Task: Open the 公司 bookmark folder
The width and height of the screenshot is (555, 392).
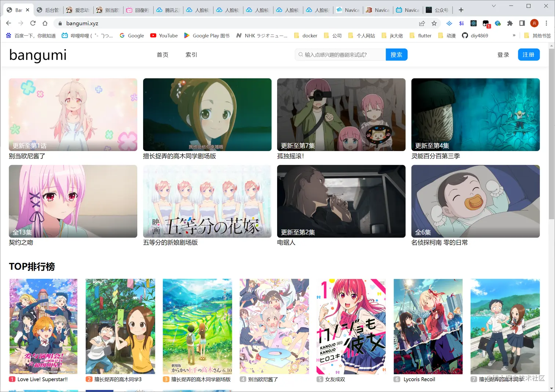Action: coord(333,36)
